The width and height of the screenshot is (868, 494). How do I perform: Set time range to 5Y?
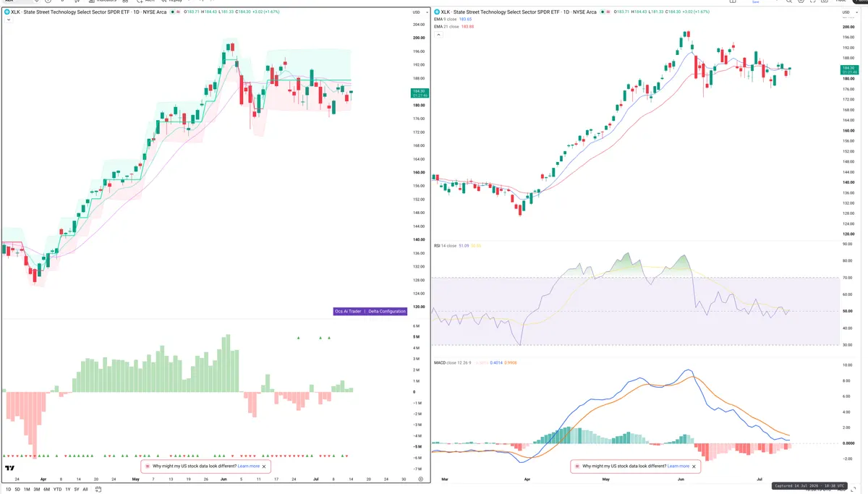click(x=77, y=489)
